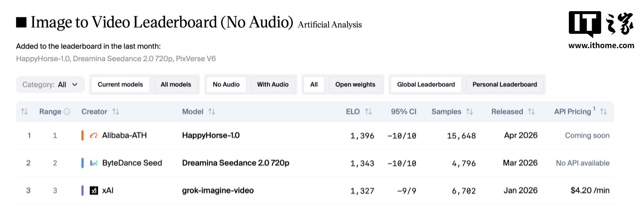Sort by Creator column arrows

pos(116,112)
